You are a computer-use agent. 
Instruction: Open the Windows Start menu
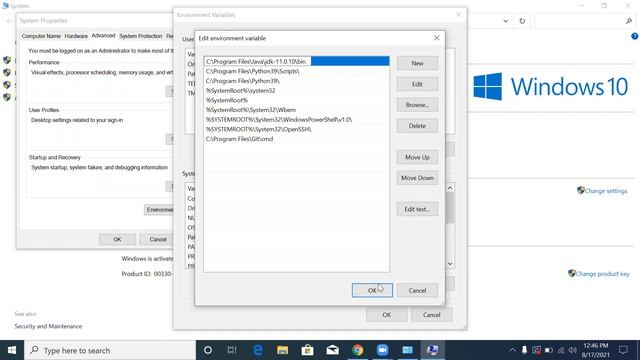(12, 350)
